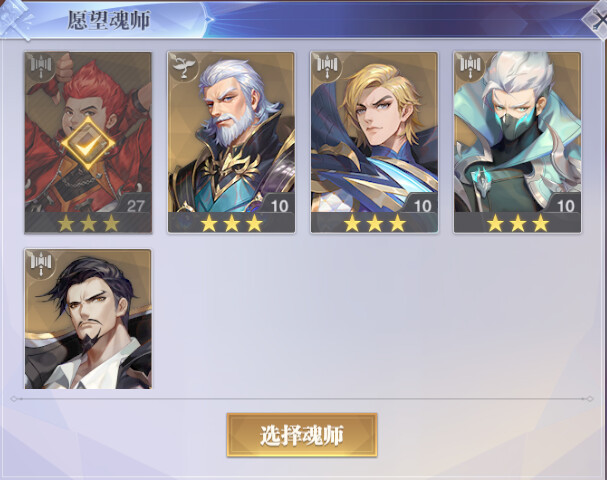The width and height of the screenshot is (607, 480).
Task: Click class icon on red-haired hero card
Action: (41, 67)
